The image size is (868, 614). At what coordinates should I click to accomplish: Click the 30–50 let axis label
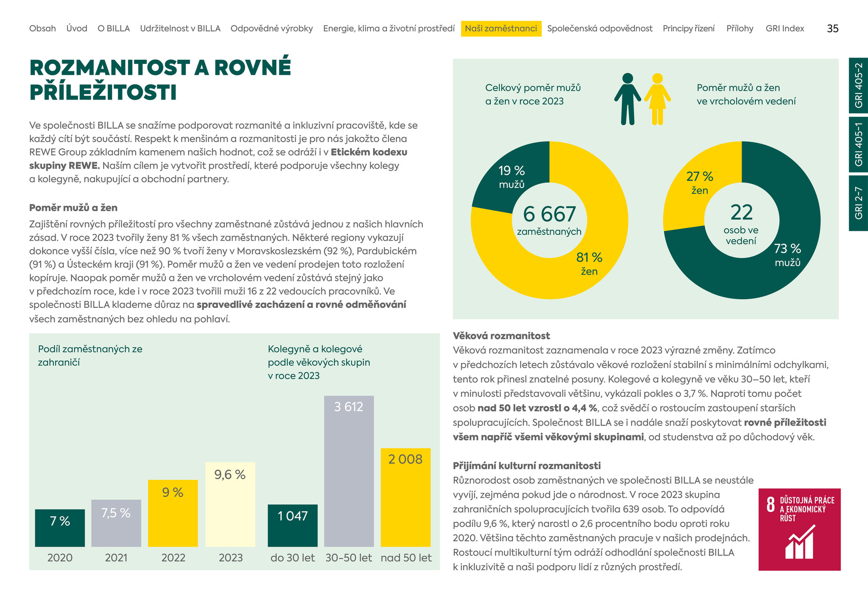click(x=348, y=557)
